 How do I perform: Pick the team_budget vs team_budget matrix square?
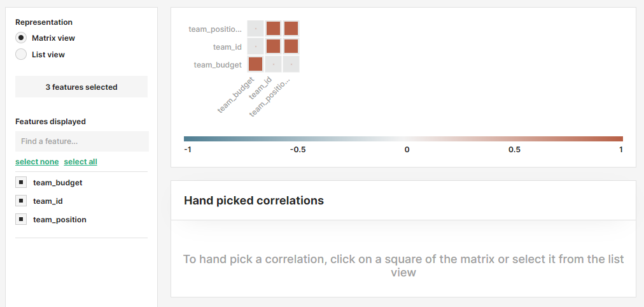[x=255, y=64]
